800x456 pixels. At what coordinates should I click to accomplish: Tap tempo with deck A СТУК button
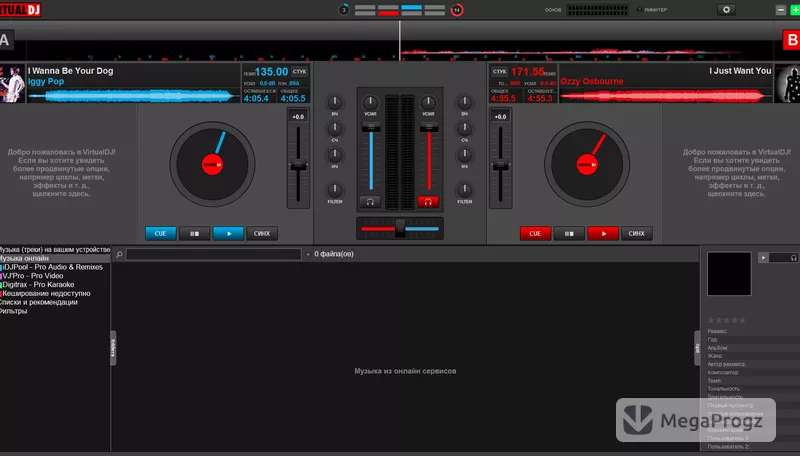[x=299, y=71]
